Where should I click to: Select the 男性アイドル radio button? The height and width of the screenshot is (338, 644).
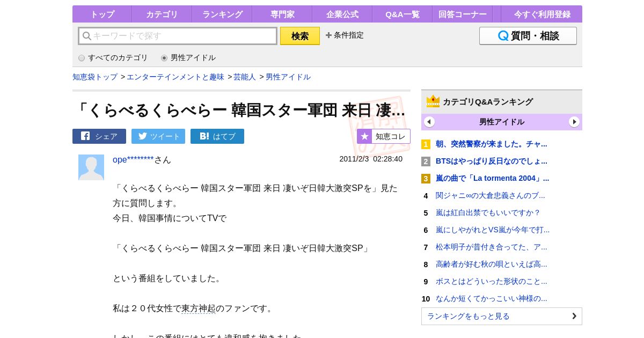pyautogui.click(x=164, y=58)
